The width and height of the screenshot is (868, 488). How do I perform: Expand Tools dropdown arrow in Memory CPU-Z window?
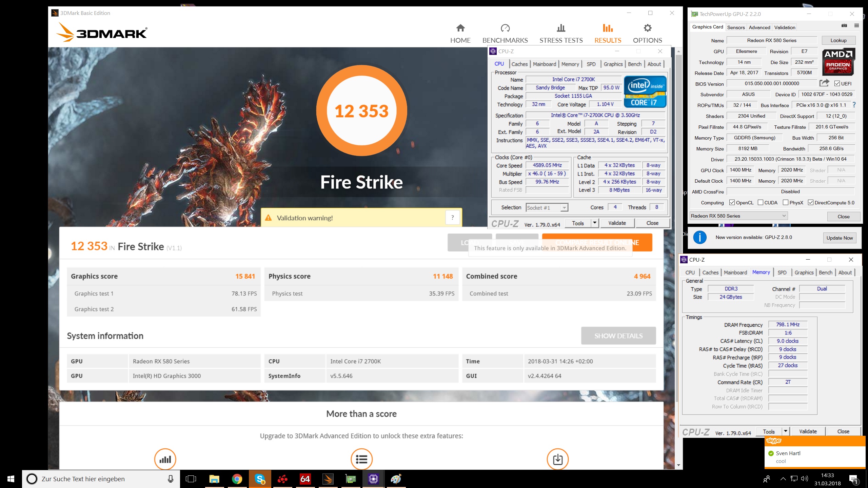785,431
